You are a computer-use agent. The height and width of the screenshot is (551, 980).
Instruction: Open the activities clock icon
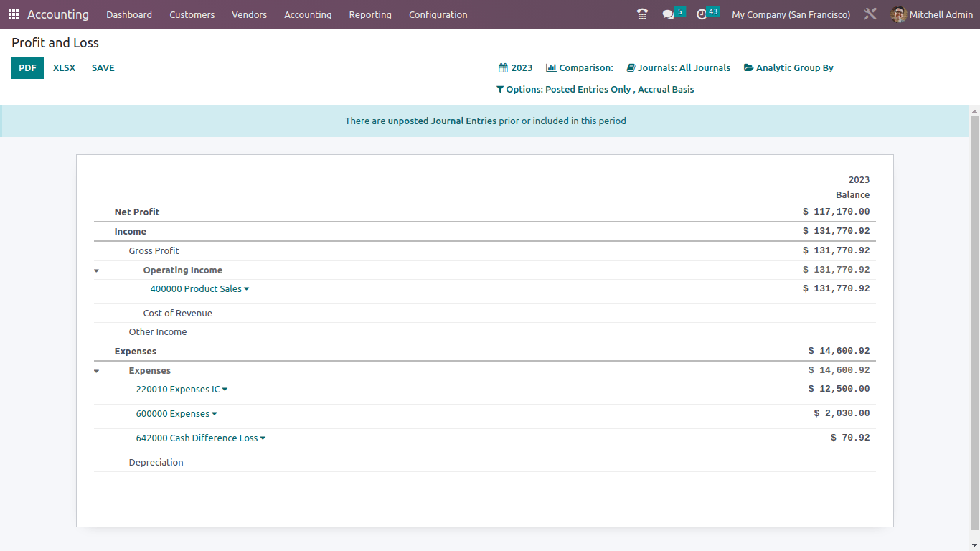point(702,14)
